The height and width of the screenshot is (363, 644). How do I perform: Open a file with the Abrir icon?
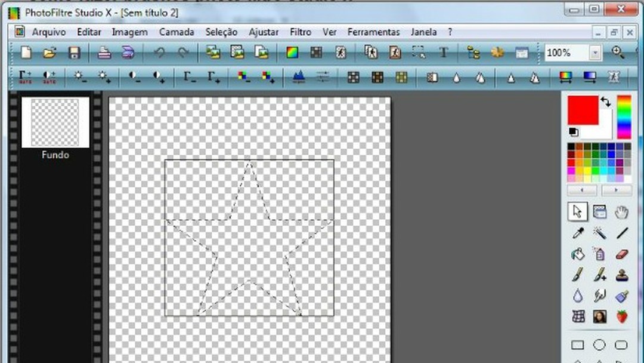(x=49, y=53)
